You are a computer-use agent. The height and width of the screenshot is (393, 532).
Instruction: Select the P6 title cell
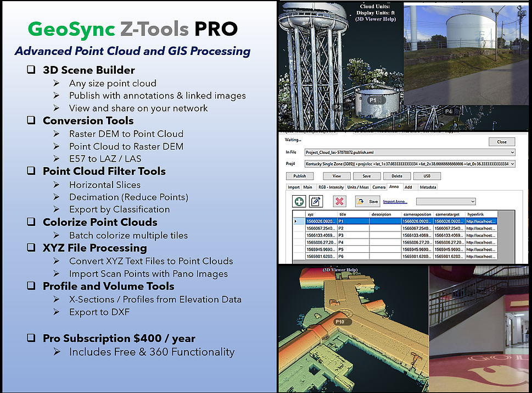coord(353,257)
